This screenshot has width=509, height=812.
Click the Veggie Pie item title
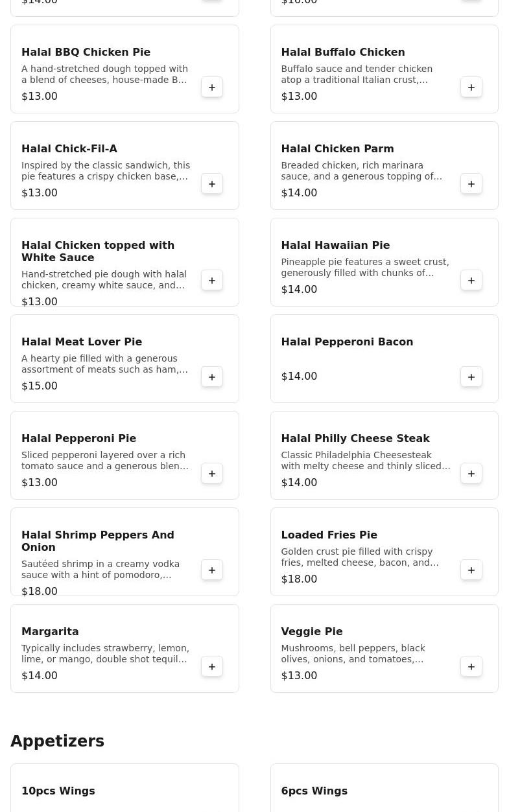[x=311, y=632]
